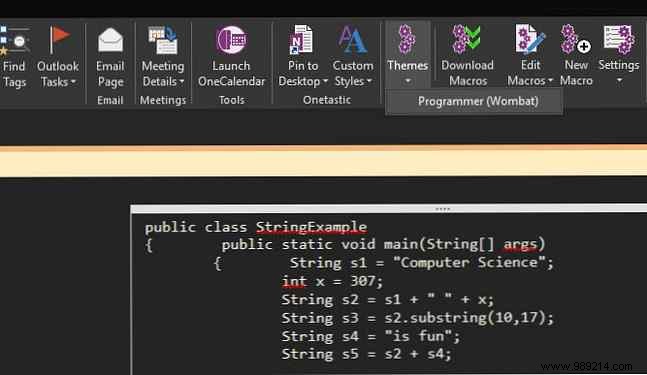647x375 pixels.
Task: Click the 'public static void main' line
Action: [383, 245]
